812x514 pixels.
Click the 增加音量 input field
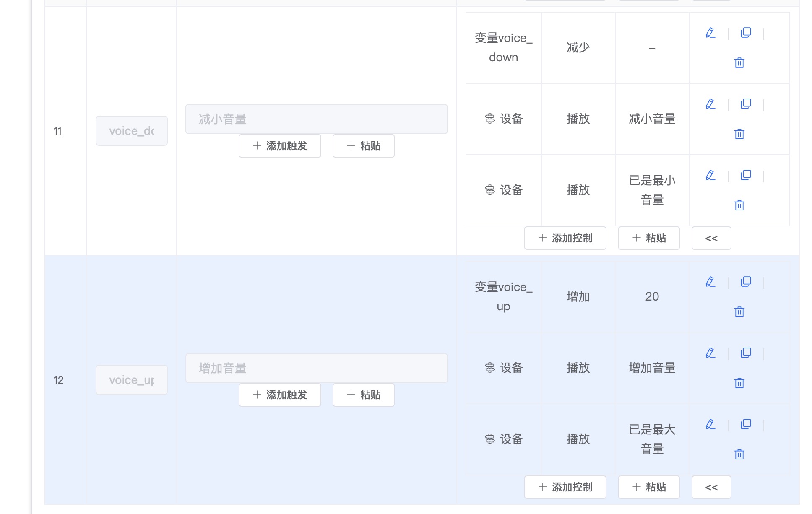(x=316, y=368)
